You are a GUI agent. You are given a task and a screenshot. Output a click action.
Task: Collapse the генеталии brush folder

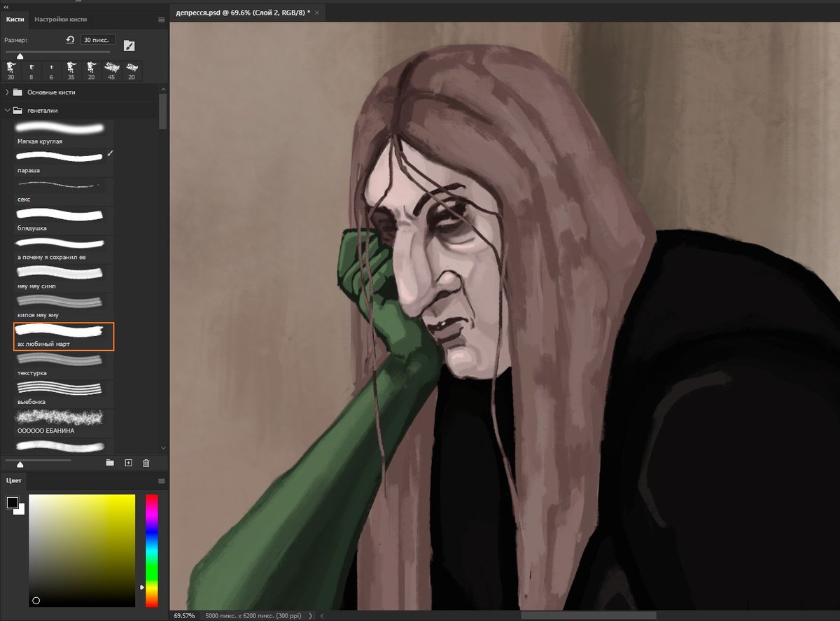click(7, 110)
